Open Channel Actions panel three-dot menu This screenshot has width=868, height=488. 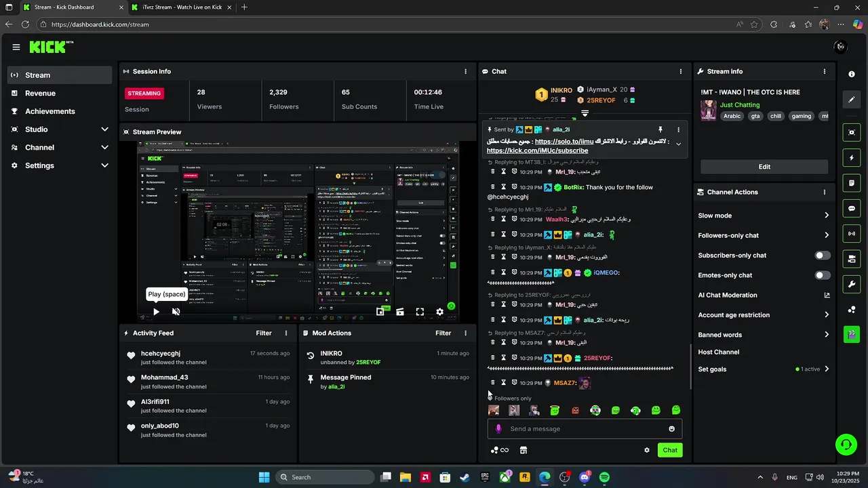point(825,192)
